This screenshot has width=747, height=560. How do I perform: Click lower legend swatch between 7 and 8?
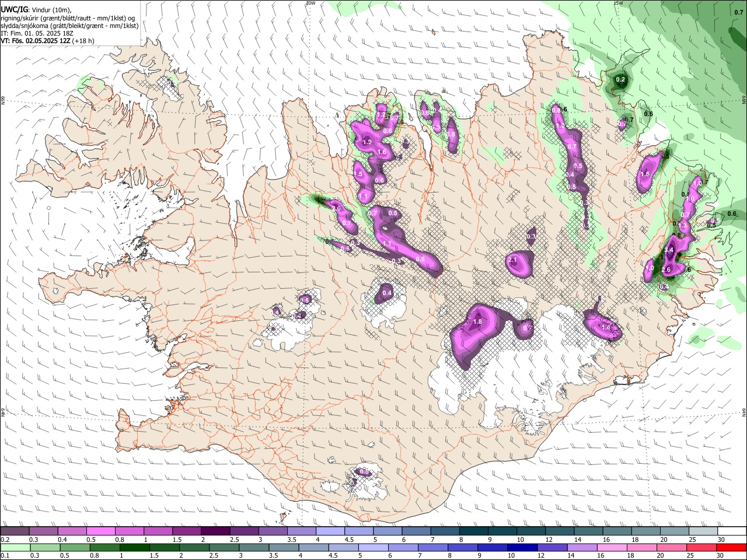(432, 547)
